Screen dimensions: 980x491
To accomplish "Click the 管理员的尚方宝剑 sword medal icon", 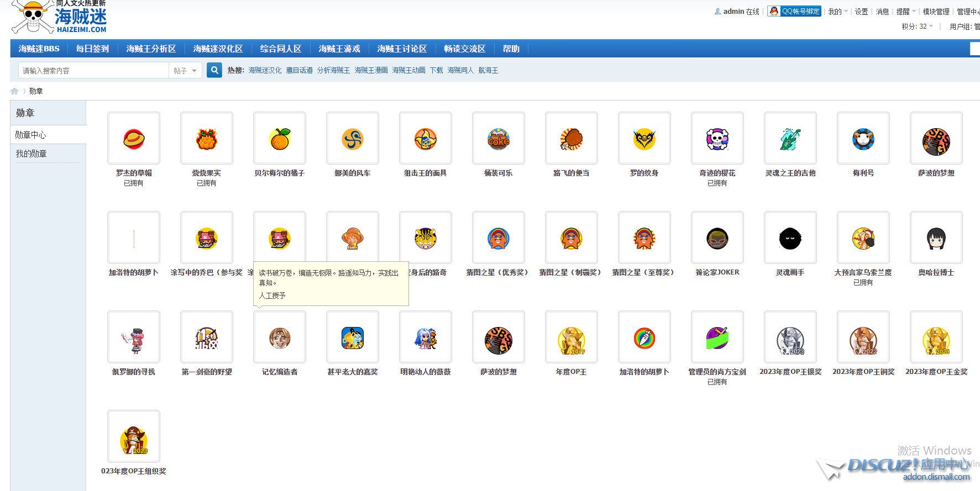I will (x=717, y=337).
